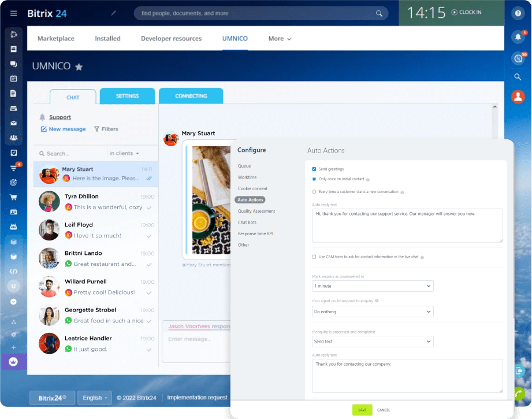Click the star icon next to UMNICO

point(79,66)
